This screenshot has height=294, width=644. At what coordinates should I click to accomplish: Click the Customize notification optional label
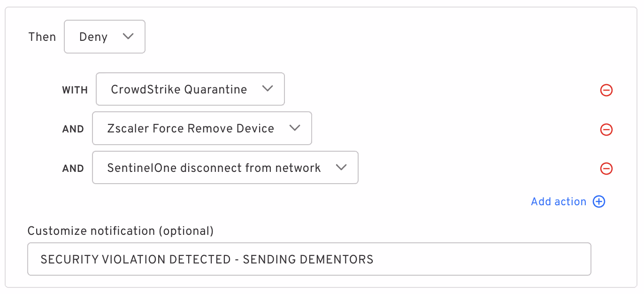(x=121, y=231)
